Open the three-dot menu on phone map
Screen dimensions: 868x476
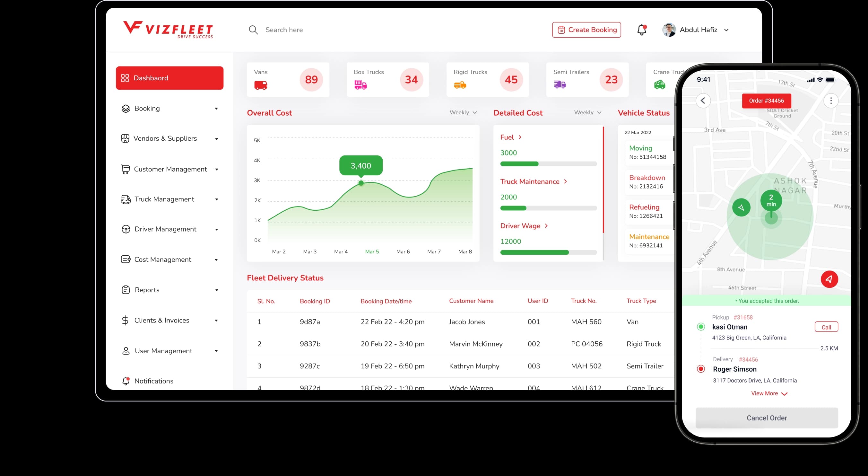[830, 101]
